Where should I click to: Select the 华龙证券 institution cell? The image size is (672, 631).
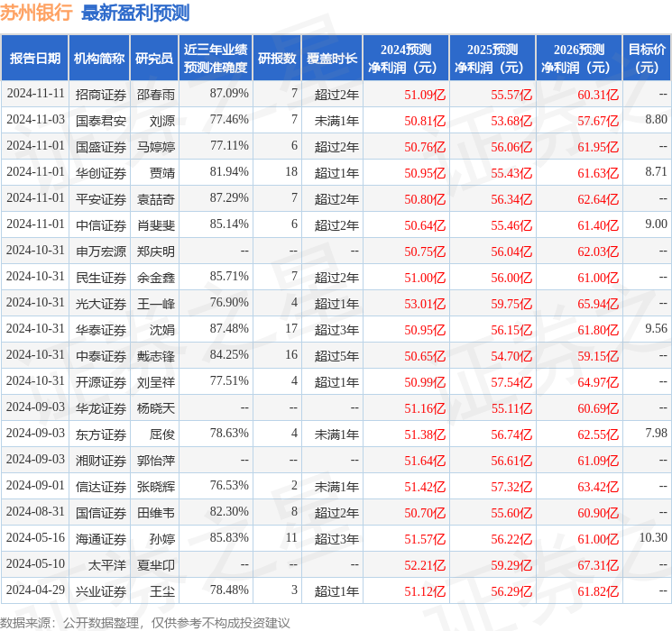coord(101,408)
